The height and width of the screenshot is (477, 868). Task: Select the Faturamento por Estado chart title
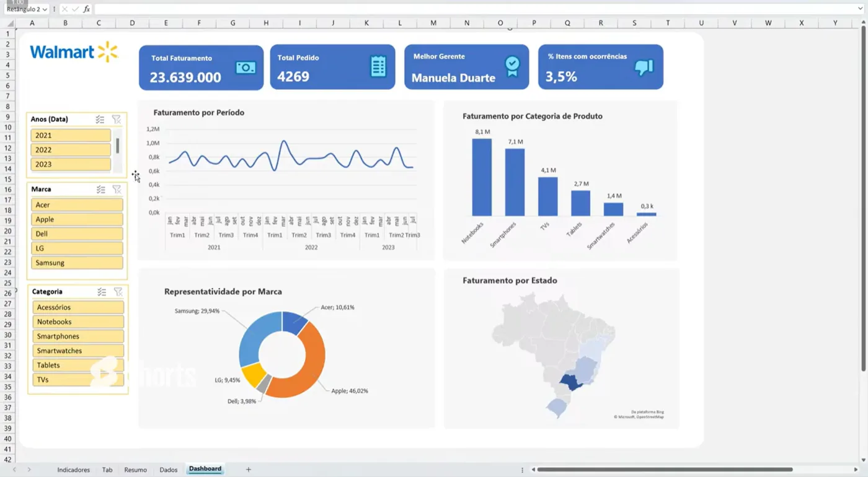510,281
